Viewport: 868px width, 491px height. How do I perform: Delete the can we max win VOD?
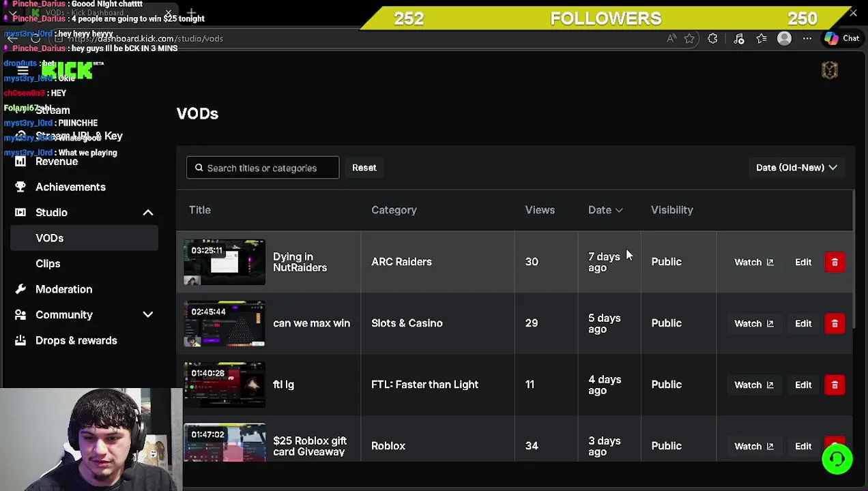tap(835, 323)
